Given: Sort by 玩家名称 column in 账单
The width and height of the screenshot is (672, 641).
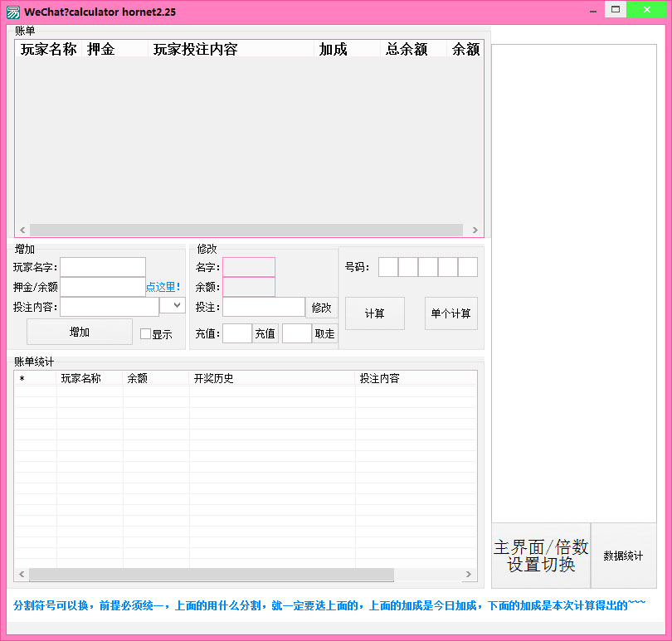Looking at the screenshot, I should tap(48, 49).
